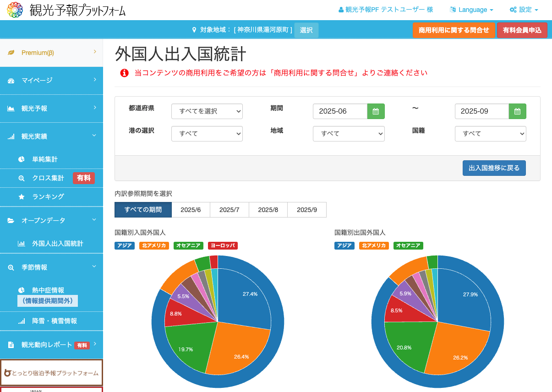Viewport: 552px width, 392px height.
Task: Select the 2025/6 period tab
Action: pos(191,210)
